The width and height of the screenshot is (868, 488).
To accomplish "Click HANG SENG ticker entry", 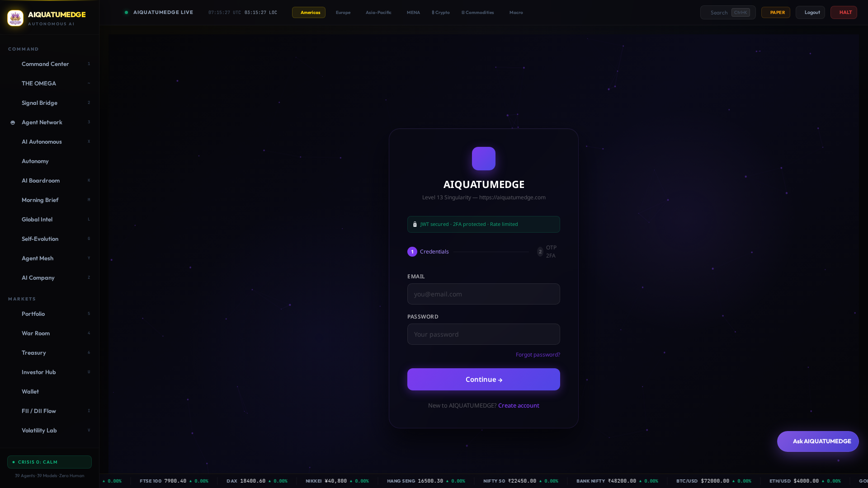I will point(426,481).
